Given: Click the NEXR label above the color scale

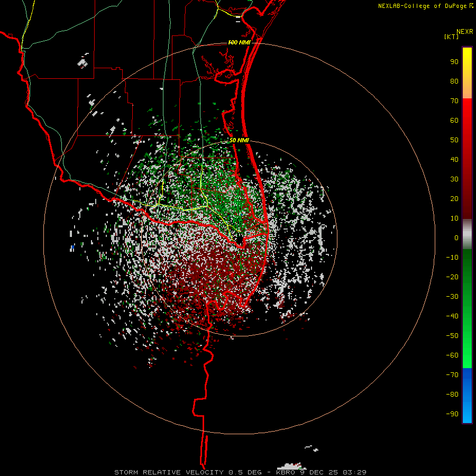Looking at the screenshot, I should tap(465, 32).
